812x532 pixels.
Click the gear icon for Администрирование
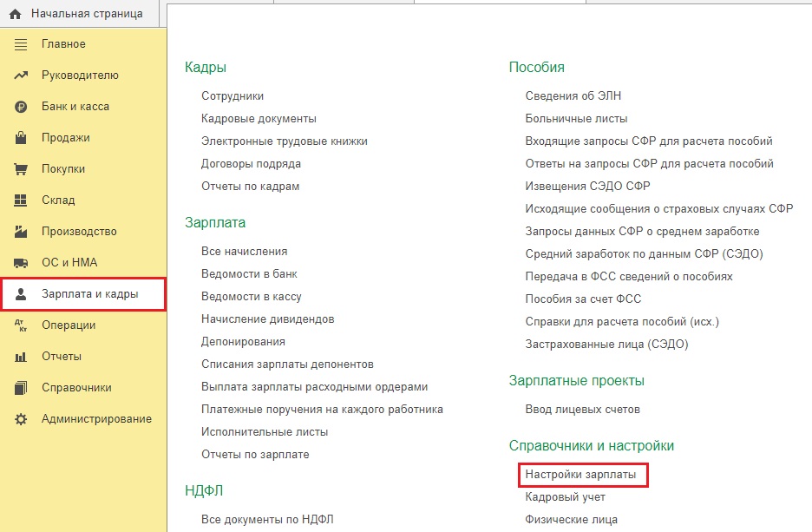(x=21, y=419)
